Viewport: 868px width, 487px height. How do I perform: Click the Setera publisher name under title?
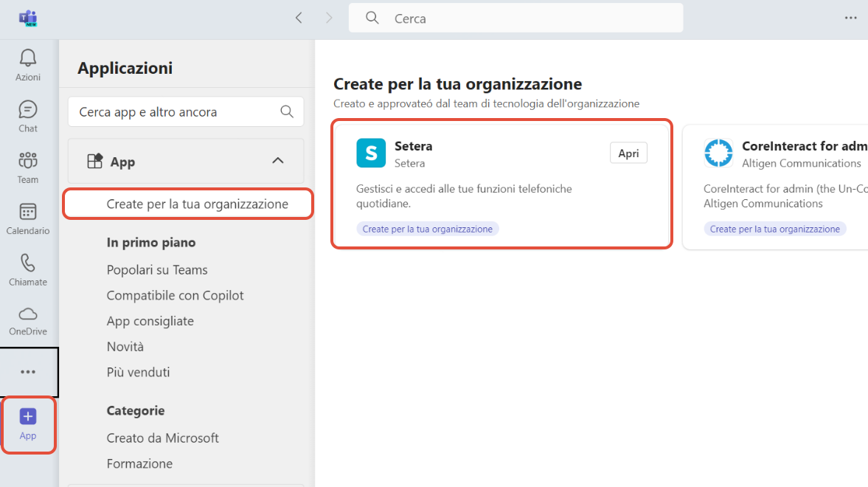[x=409, y=164]
